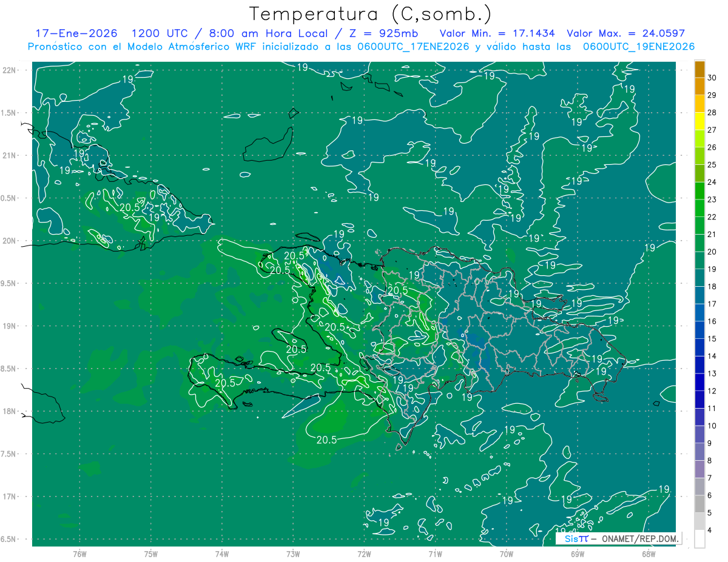Click the white swatch below 4 on color scale

coord(699,539)
